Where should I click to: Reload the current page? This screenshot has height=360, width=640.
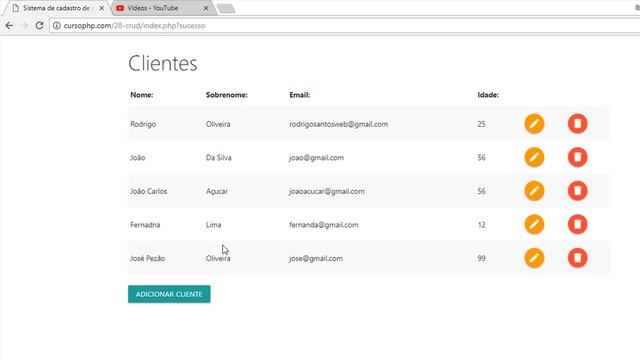click(39, 26)
